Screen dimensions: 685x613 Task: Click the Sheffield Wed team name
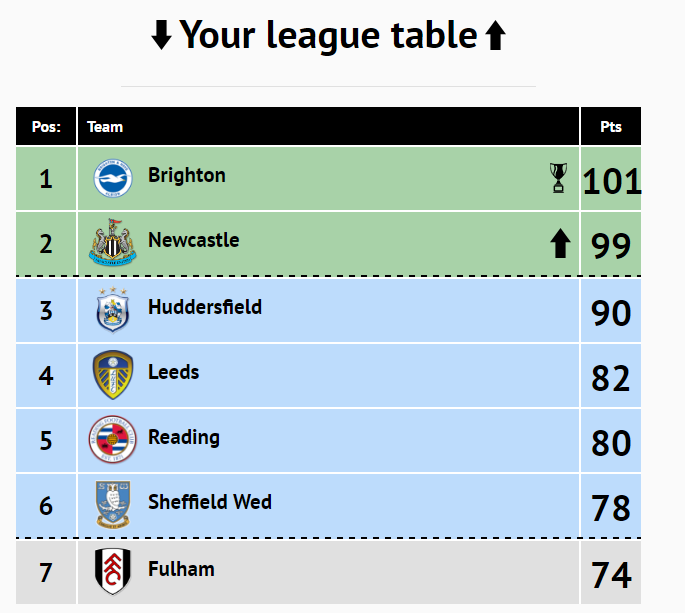[210, 502]
